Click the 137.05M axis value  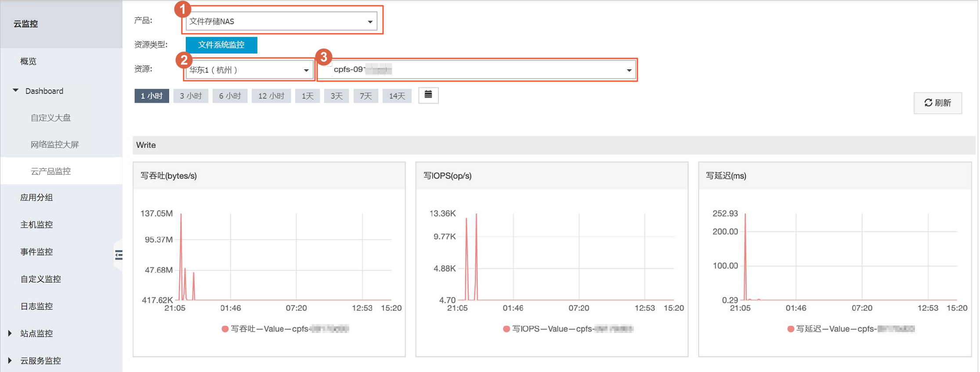click(x=156, y=214)
